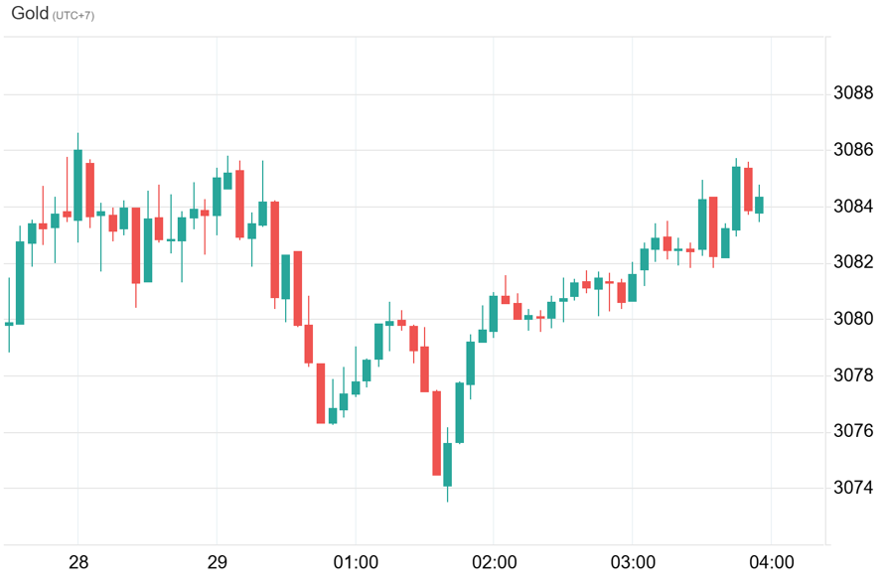
Task: Select the 04:00 time axis label
Action: [x=772, y=563]
